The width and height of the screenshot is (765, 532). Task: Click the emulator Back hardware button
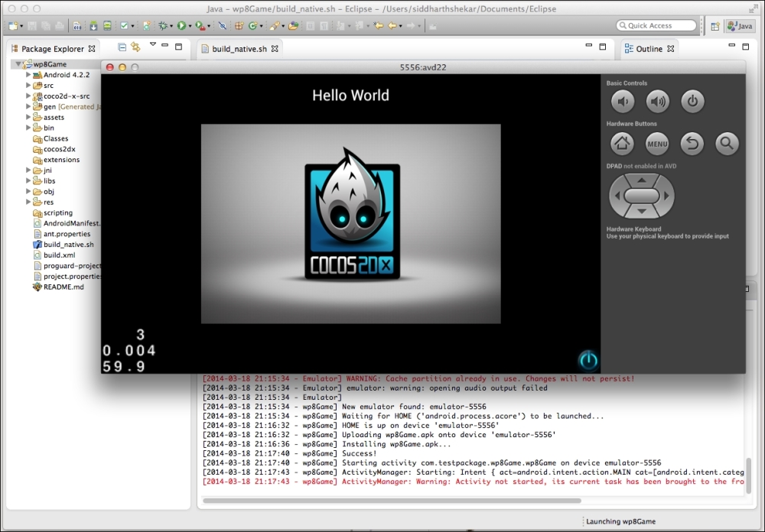[692, 144]
